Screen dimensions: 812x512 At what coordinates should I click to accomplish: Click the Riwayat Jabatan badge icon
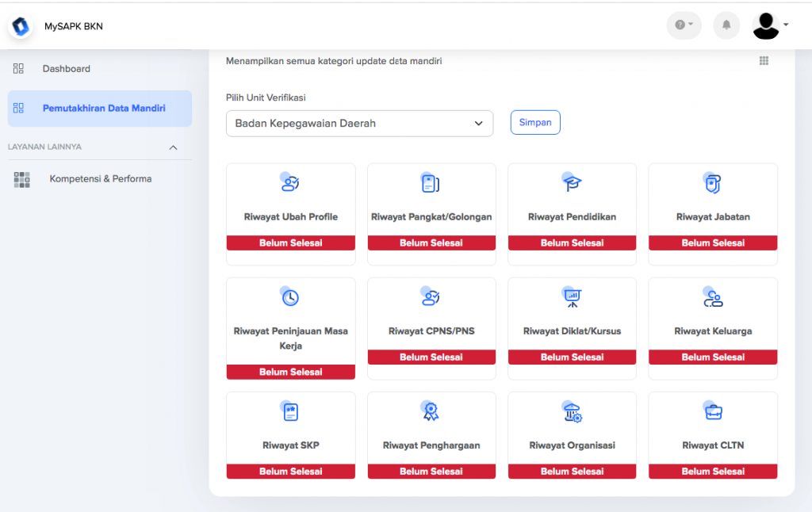point(713,183)
